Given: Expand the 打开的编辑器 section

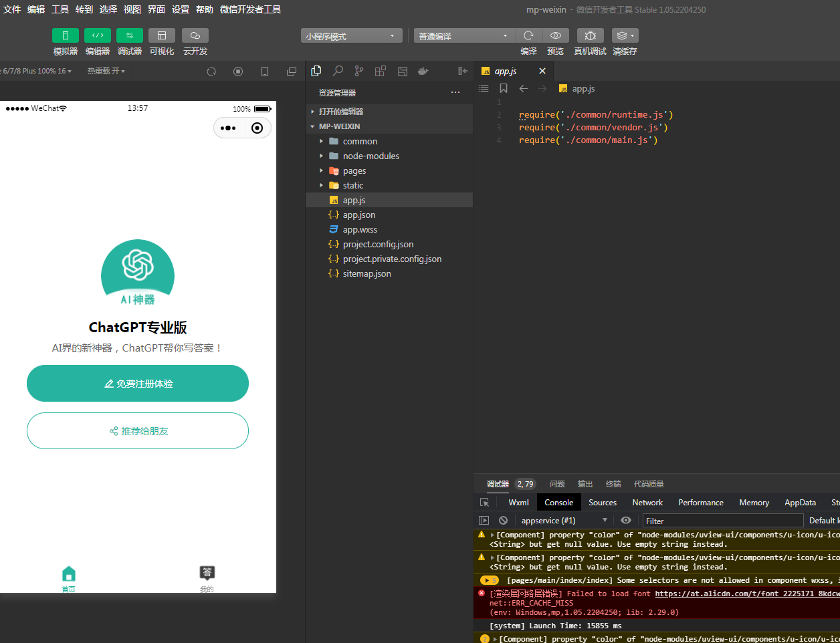Looking at the screenshot, I should click(x=389, y=112).
